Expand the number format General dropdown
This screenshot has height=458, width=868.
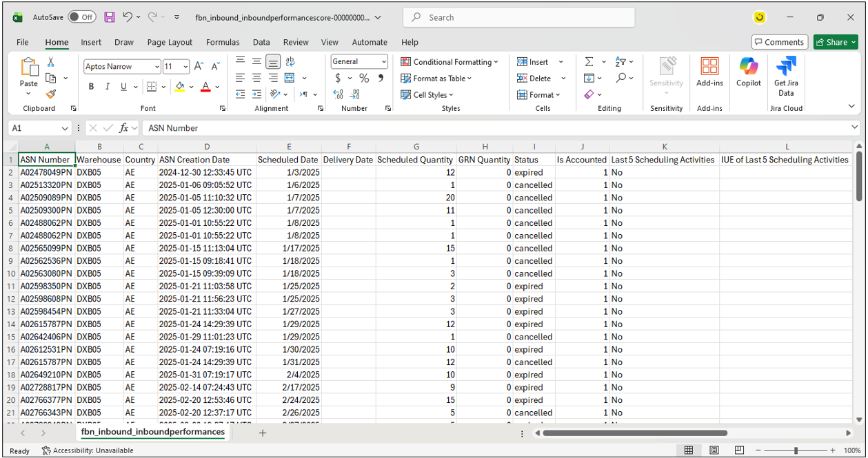(383, 62)
